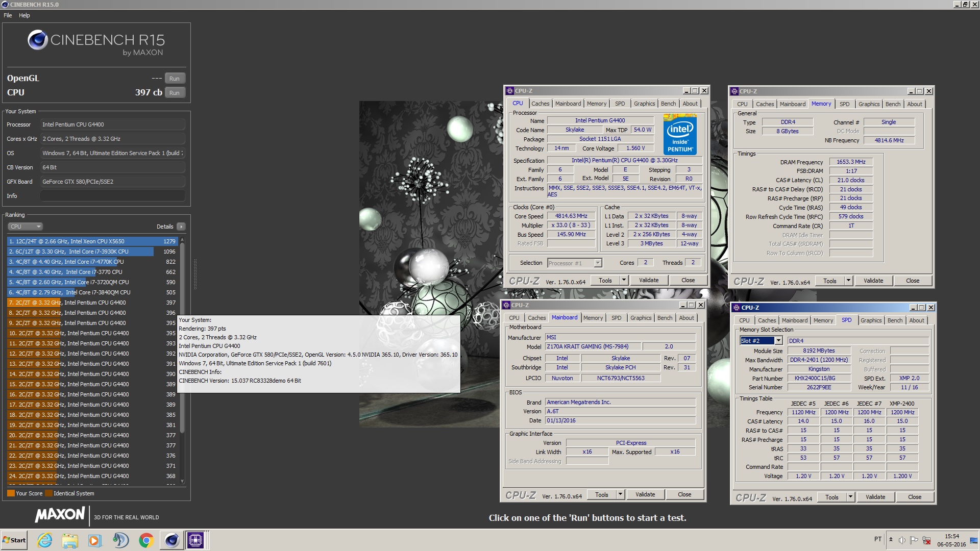The height and width of the screenshot is (551, 980).
Task: Click the volume icon in system tray
Action: pyautogui.click(x=902, y=540)
